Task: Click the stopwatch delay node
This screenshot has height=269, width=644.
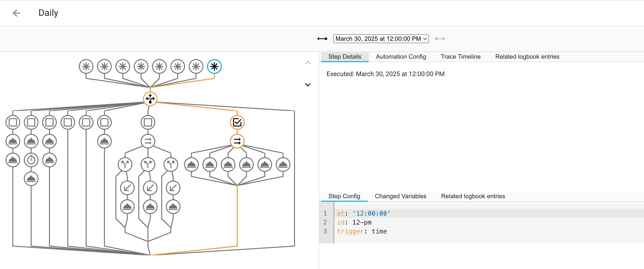Action: click(x=31, y=160)
